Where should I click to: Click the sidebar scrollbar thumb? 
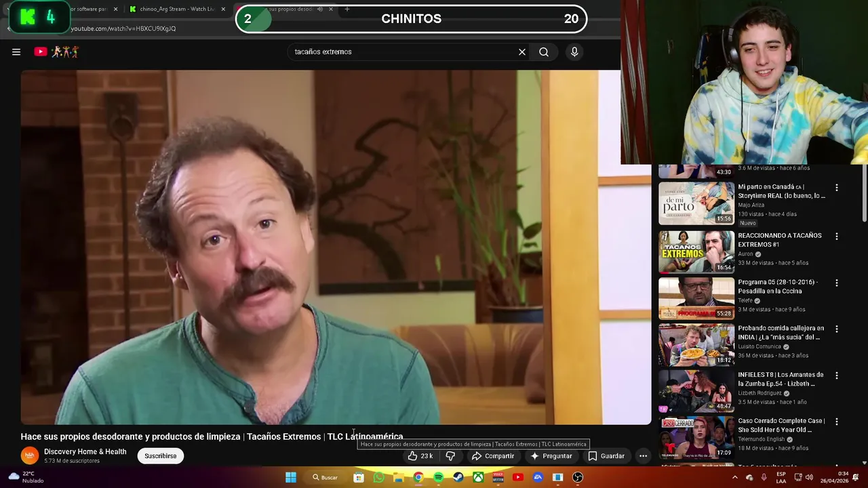pos(864,194)
